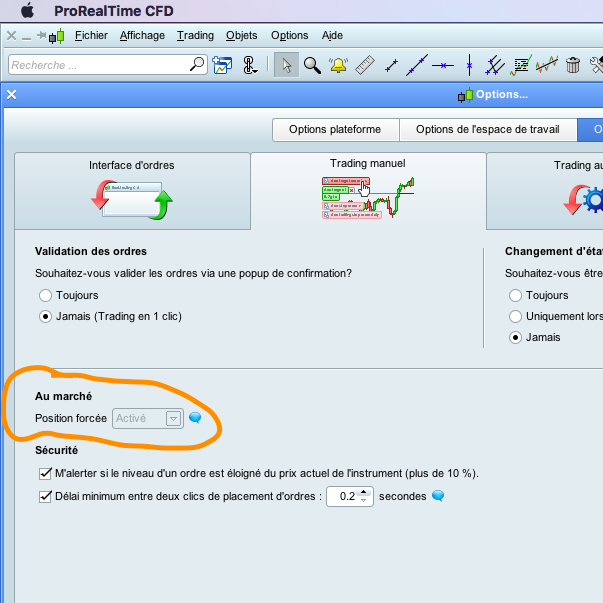Image resolution: width=603 pixels, height=603 pixels.
Task: Toggle M'alerter si le niveau checkbox
Action: coord(45,473)
